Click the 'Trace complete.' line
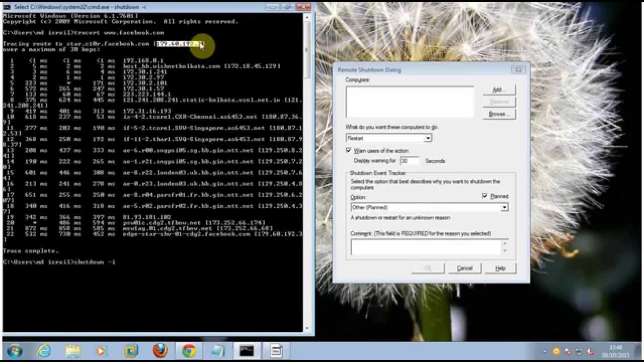 (31, 251)
